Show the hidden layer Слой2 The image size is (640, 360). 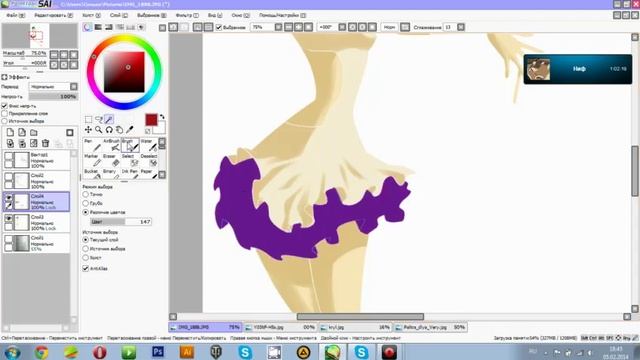tap(9, 177)
